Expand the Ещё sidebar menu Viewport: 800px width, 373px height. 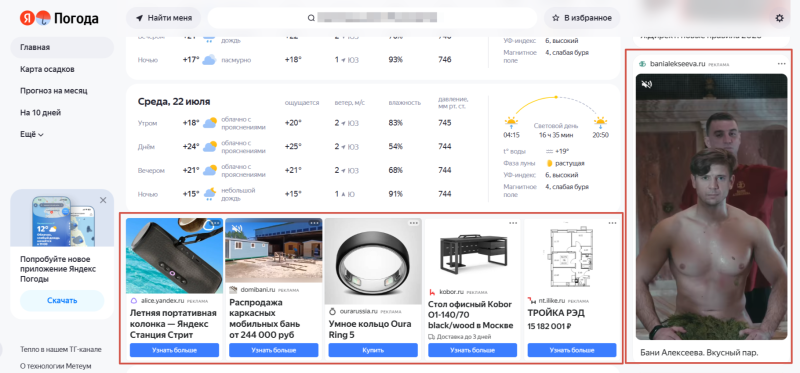point(32,135)
